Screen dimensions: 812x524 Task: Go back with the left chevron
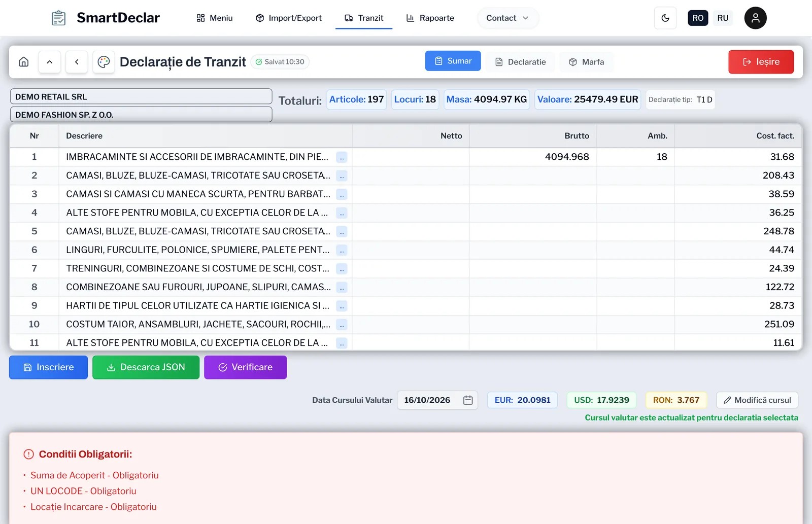pyautogui.click(x=77, y=62)
